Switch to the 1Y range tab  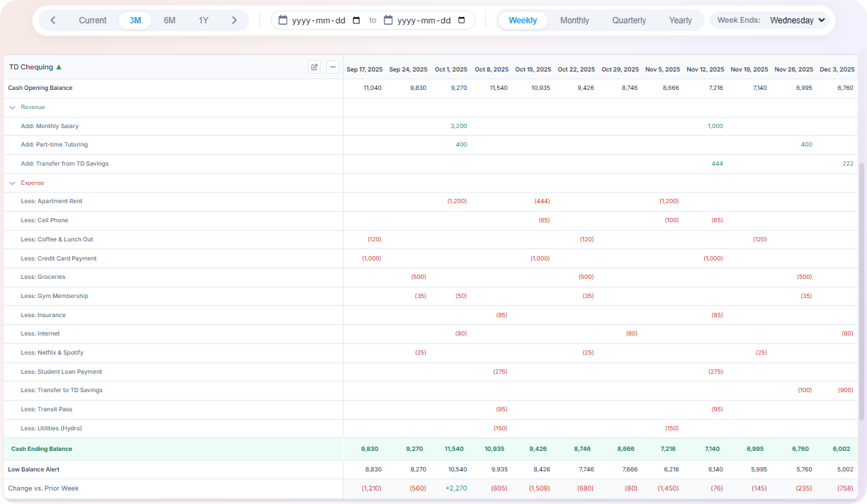click(203, 21)
